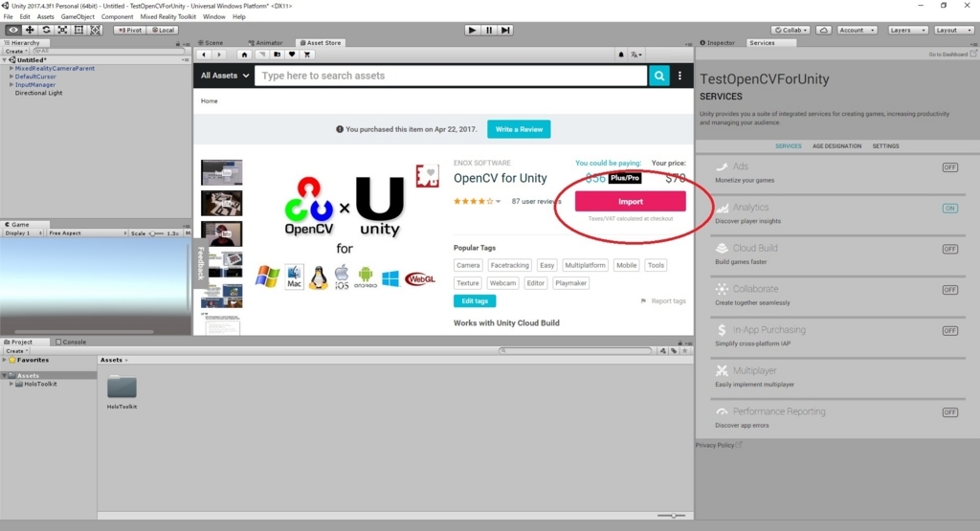This screenshot has width=980, height=531.
Task: Expand MixedRealityCameraParent in Hierarchy
Action: [x=11, y=68]
